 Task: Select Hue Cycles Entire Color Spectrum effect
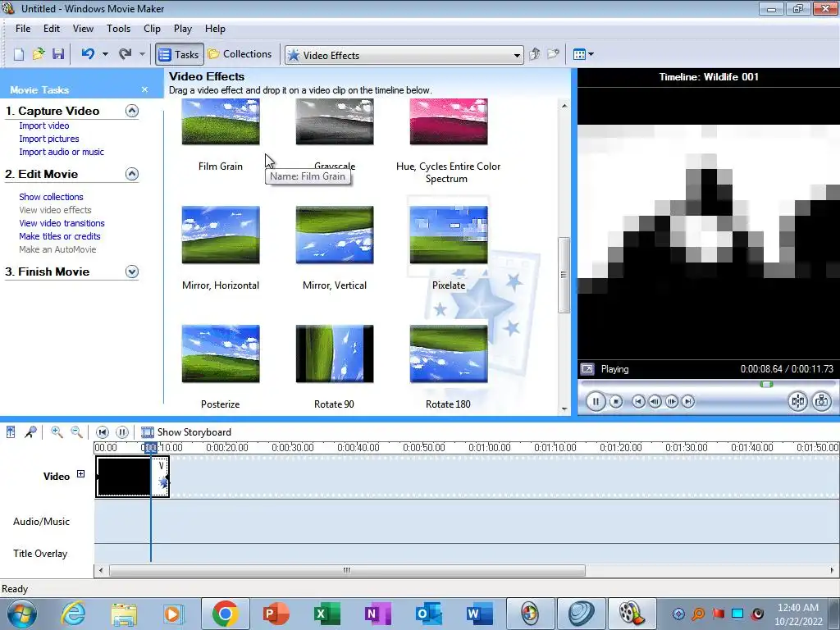pos(449,121)
